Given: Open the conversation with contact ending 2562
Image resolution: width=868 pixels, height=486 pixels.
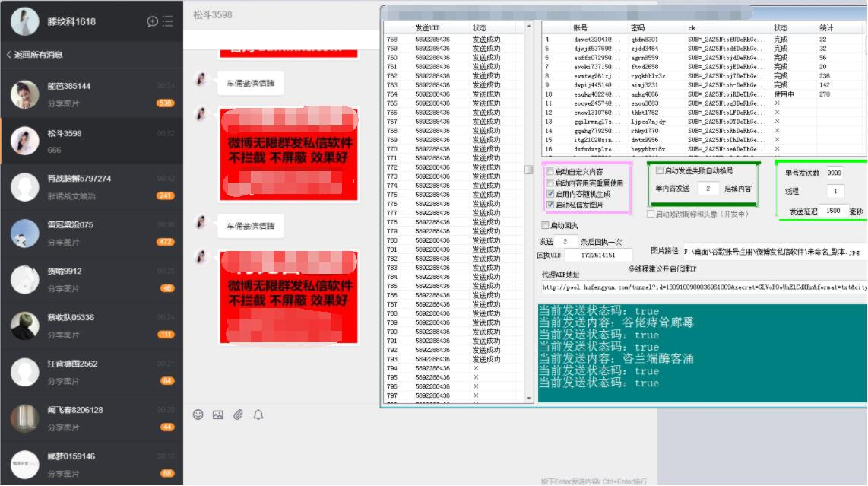Looking at the screenshot, I should point(92,372).
